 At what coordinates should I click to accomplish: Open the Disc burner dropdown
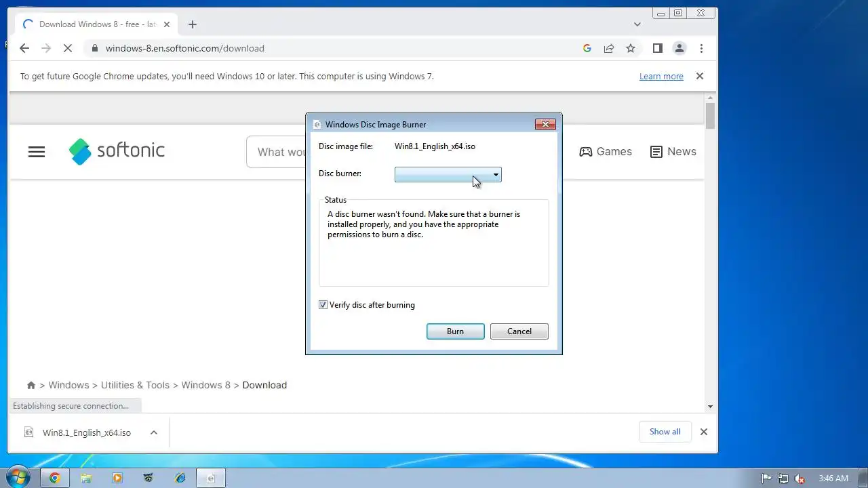tap(448, 175)
